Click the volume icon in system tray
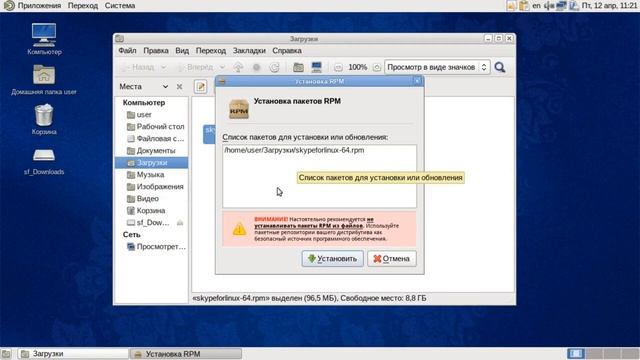Image resolution: width=640 pixels, height=360 pixels. tap(549, 6)
